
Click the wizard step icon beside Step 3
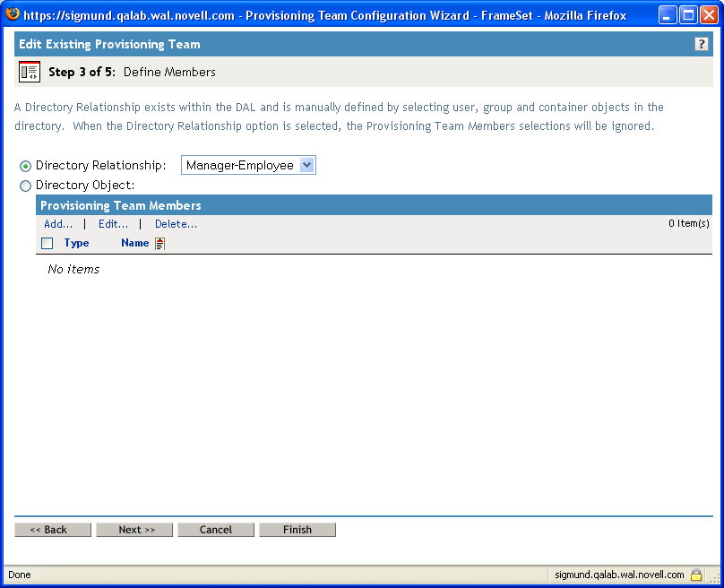[30, 72]
